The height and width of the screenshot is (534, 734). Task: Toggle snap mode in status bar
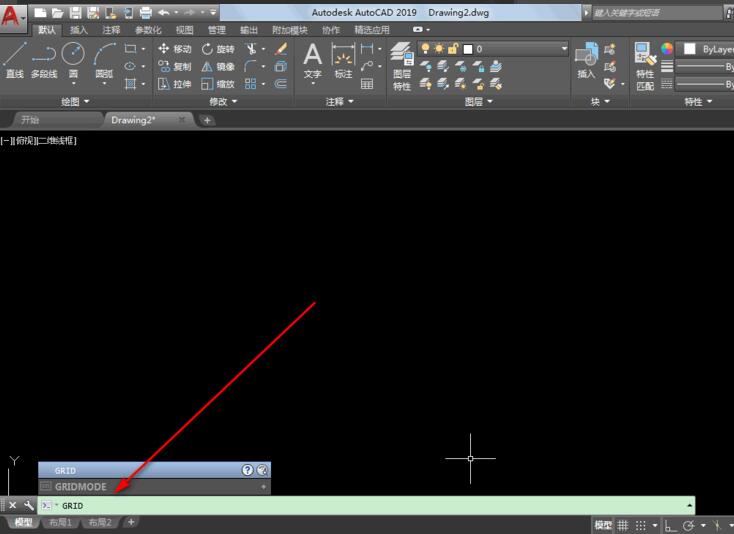click(640, 525)
